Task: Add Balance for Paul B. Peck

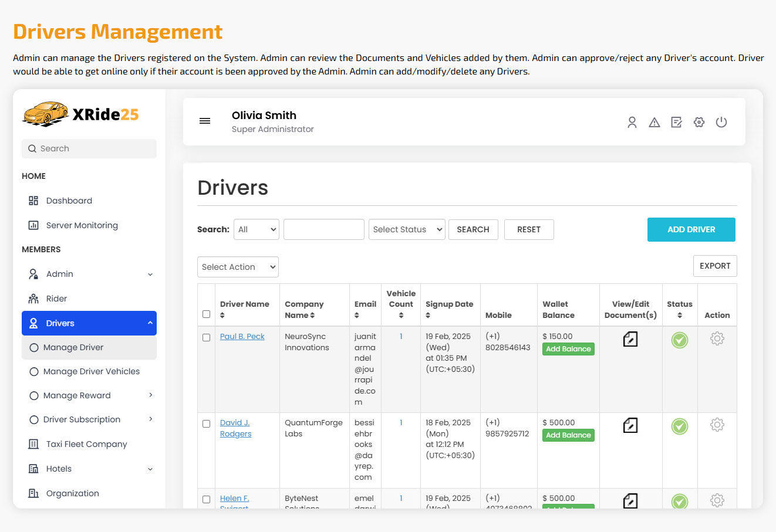Action: [x=568, y=349]
